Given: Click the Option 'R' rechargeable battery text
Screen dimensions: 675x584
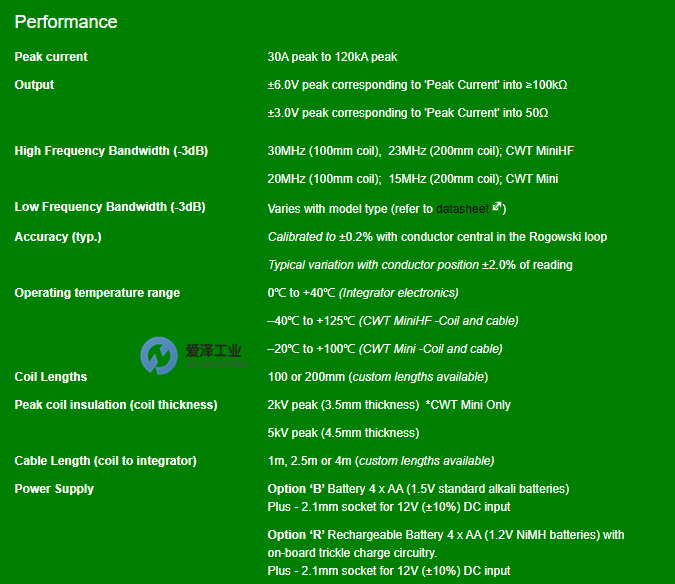Looking at the screenshot, I should [445, 535].
